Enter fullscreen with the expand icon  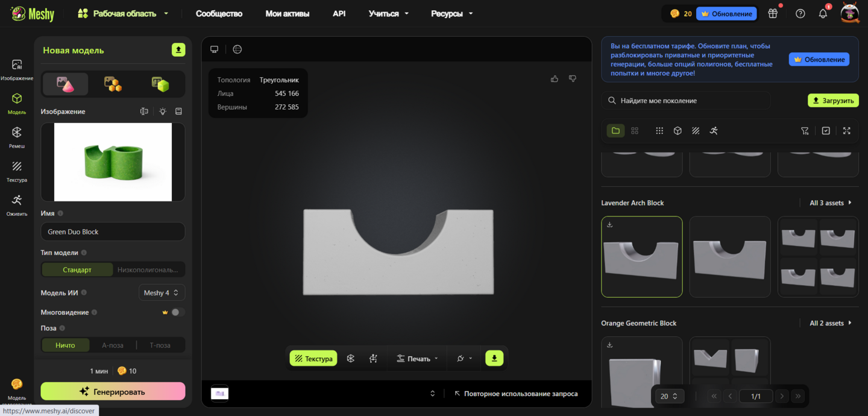tap(847, 131)
